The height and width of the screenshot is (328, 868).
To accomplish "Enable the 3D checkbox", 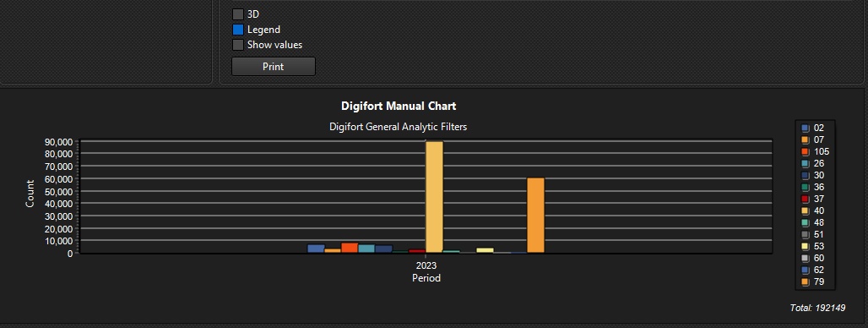I will (238, 14).
